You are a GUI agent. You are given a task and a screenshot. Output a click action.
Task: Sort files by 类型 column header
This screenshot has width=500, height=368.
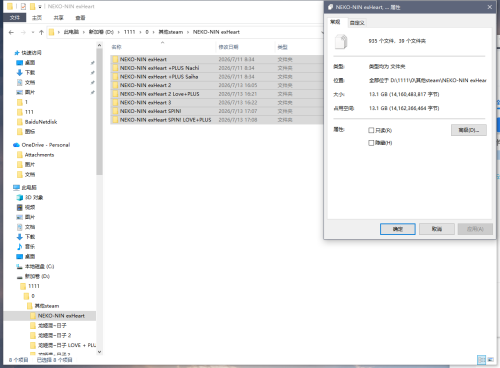[x=282, y=47]
